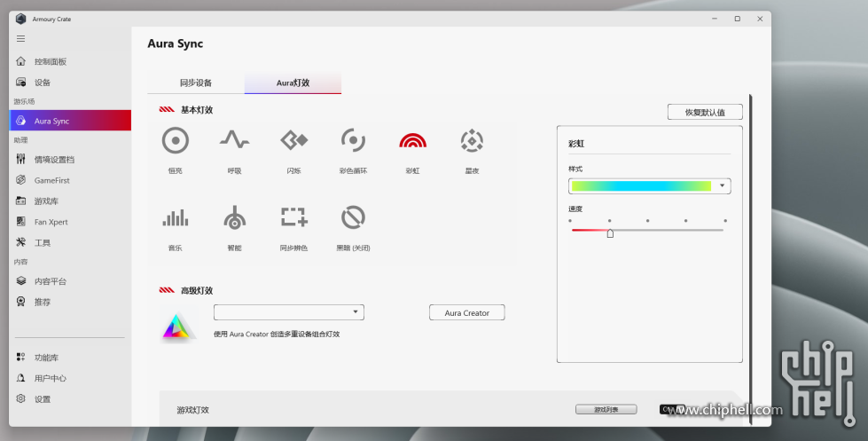Viewport: 868px width, 441px height.
Task: Click the Fan Xpert sidebar icon
Action: coord(20,222)
